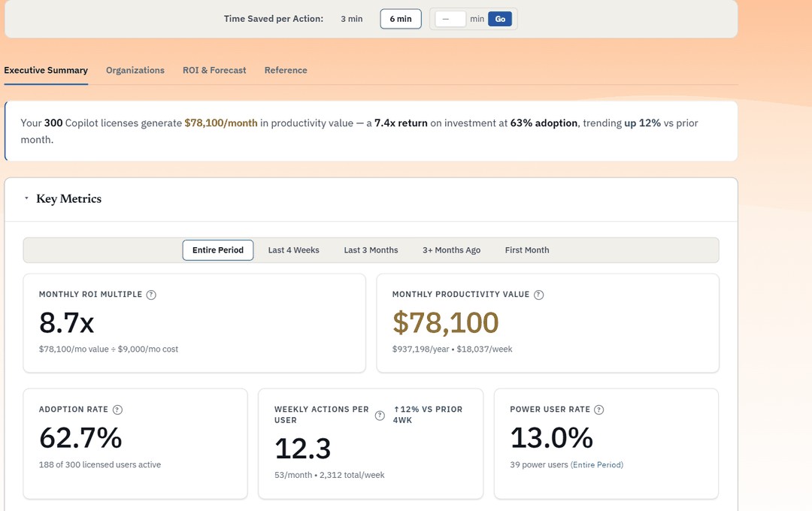The image size is (812, 511).
Task: Click the Go button
Action: point(500,19)
